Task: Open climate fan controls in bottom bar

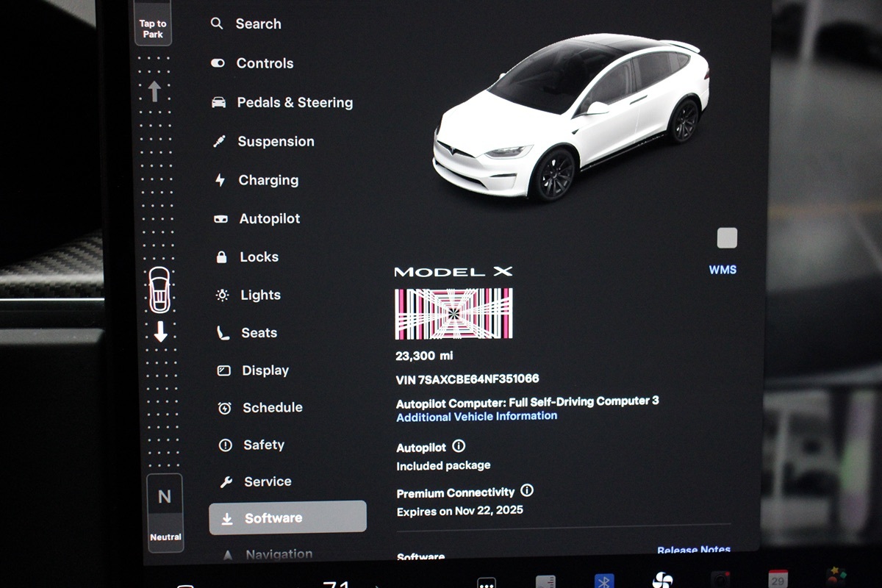Action: click(x=662, y=581)
